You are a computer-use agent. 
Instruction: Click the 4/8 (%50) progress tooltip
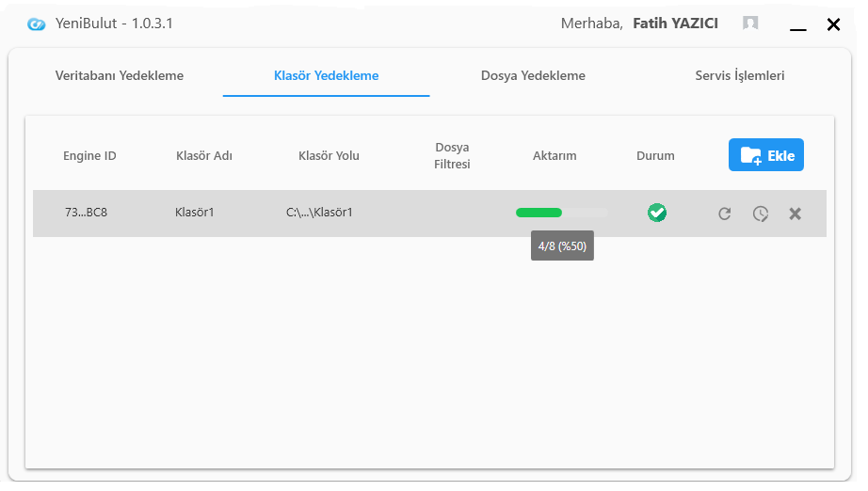tap(562, 245)
